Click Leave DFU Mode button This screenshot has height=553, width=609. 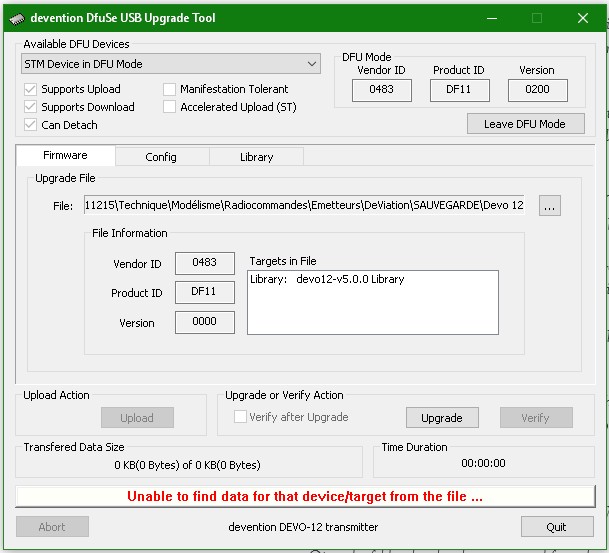click(525, 124)
